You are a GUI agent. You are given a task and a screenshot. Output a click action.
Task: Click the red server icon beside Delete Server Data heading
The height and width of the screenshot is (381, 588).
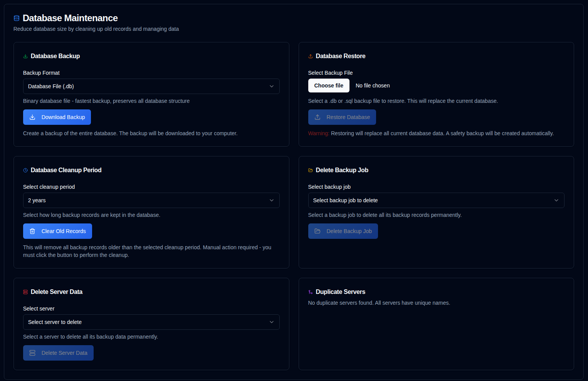25,292
